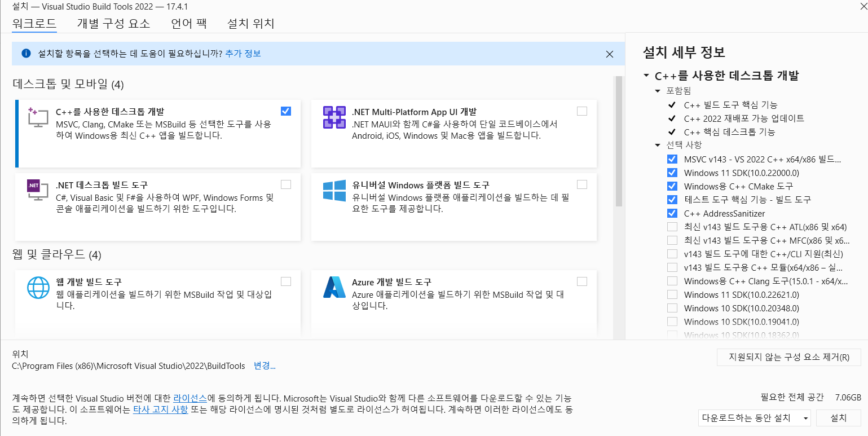The image size is (868, 436).
Task: Click the Azure 개발 빌드 도구 icon
Action: pyautogui.click(x=334, y=288)
